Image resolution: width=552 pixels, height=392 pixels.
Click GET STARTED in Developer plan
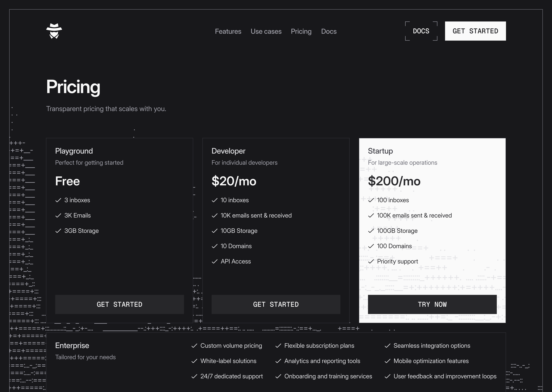pos(276,304)
